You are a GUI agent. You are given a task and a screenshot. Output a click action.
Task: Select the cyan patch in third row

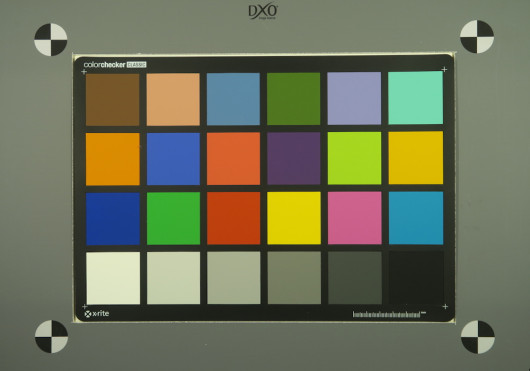[x=416, y=218]
